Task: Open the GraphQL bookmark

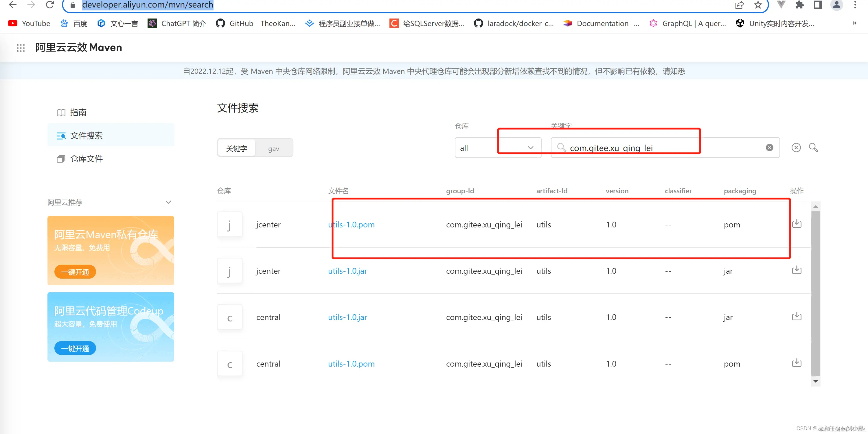Action: click(687, 23)
